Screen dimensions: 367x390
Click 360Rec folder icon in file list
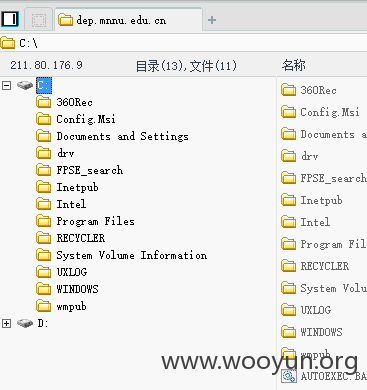[x=288, y=90]
